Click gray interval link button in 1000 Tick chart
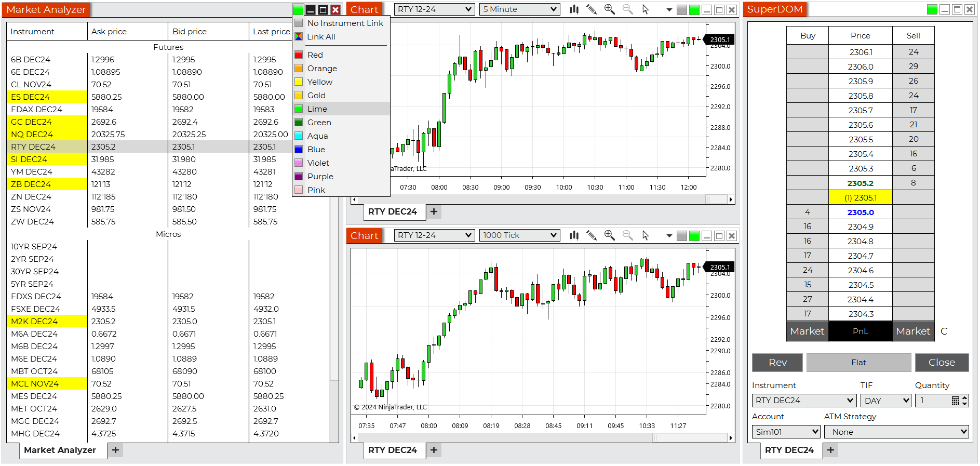The image size is (980, 466). 682,236
